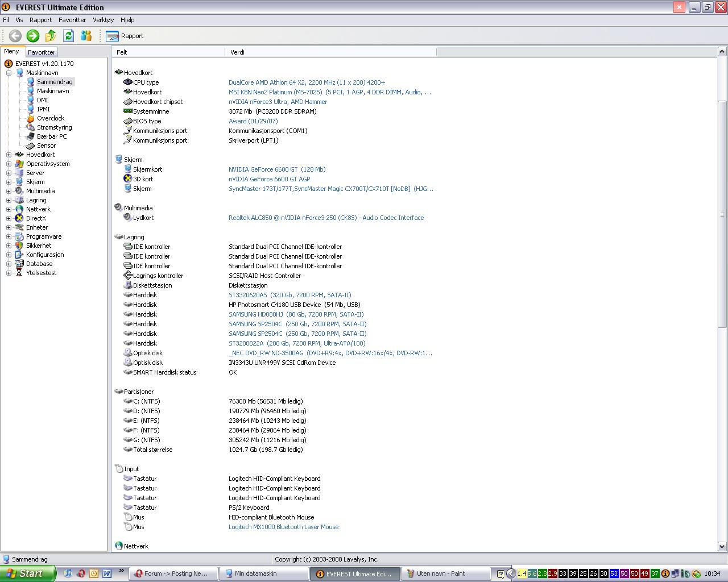Click the scrollbar down arrow
The width and height of the screenshot is (728, 582).
coord(722,546)
